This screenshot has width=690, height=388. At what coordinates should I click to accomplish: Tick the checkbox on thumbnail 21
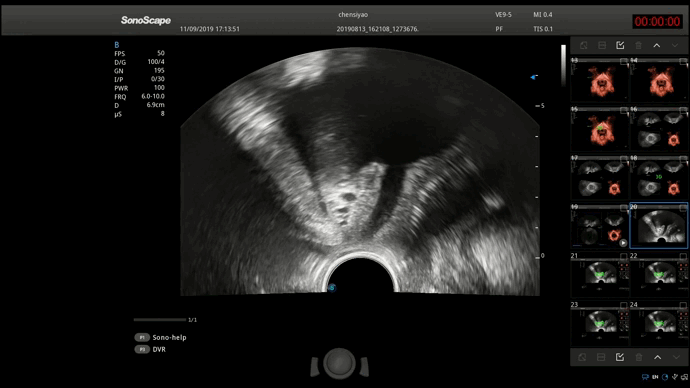tap(624, 256)
